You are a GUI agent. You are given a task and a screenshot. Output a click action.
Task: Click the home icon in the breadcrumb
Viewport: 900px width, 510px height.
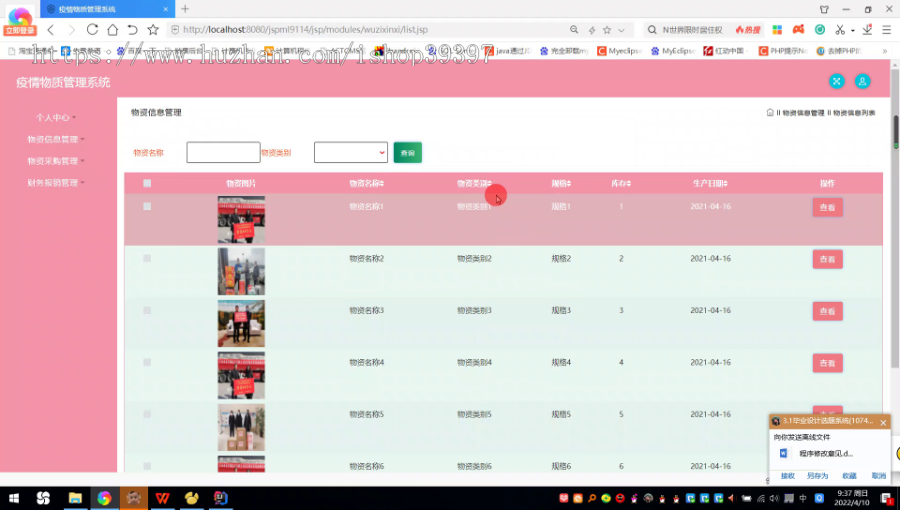coord(770,112)
